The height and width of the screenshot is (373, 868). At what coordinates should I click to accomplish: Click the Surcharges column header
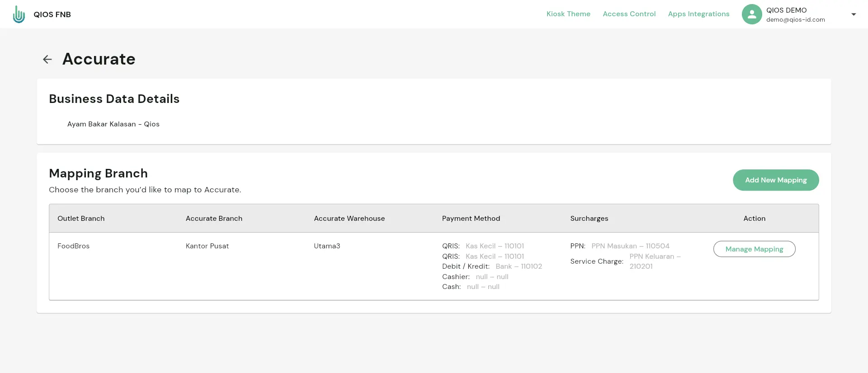coord(589,219)
